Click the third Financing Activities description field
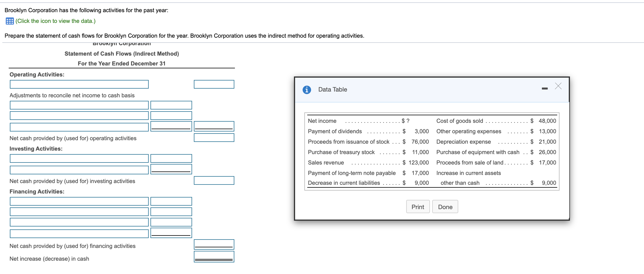 [x=79, y=222]
